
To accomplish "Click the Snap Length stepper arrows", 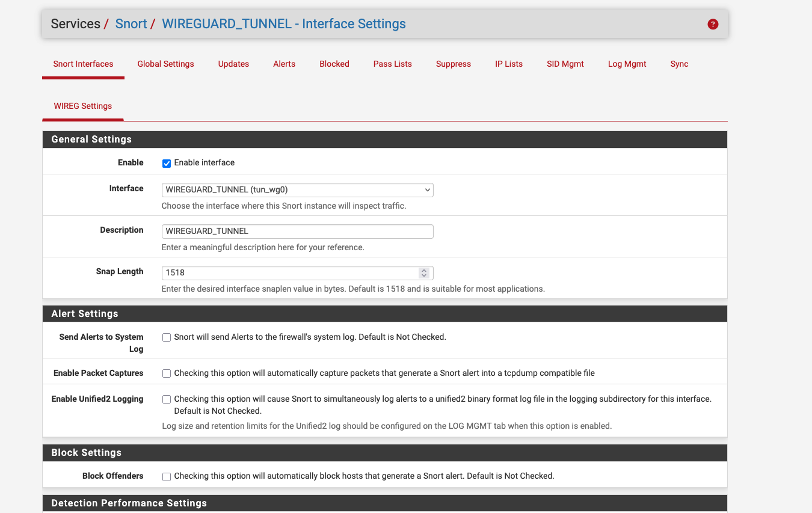I will click(423, 273).
